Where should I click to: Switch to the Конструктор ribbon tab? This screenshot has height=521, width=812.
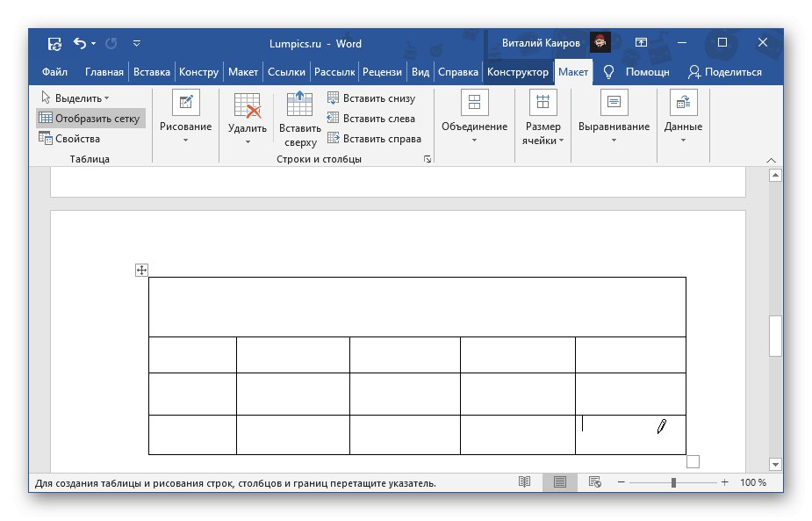coord(518,71)
